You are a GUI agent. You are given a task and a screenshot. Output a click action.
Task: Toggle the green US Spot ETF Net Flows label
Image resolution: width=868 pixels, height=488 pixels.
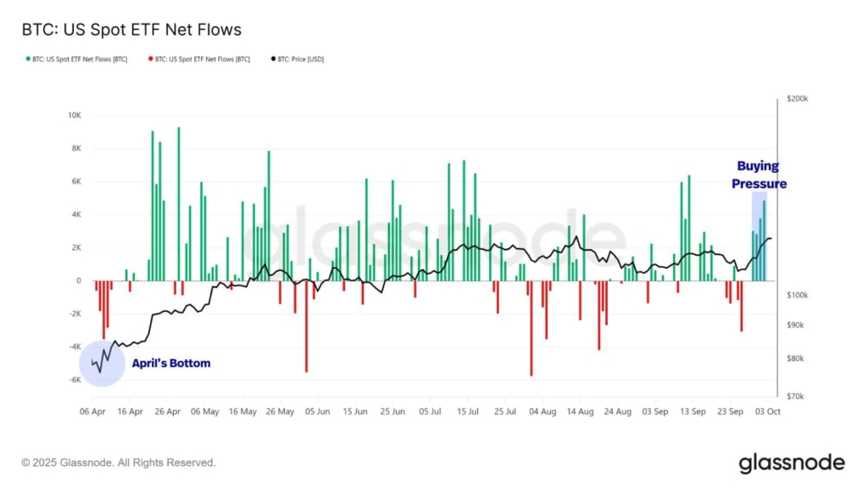coord(80,59)
